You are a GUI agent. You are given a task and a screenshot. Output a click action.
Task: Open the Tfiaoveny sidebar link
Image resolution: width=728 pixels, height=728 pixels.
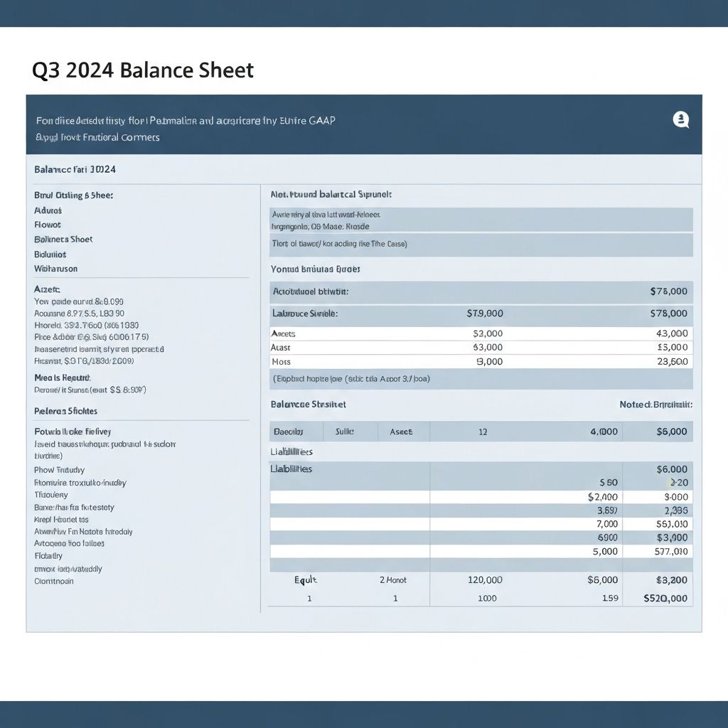pos(51,495)
